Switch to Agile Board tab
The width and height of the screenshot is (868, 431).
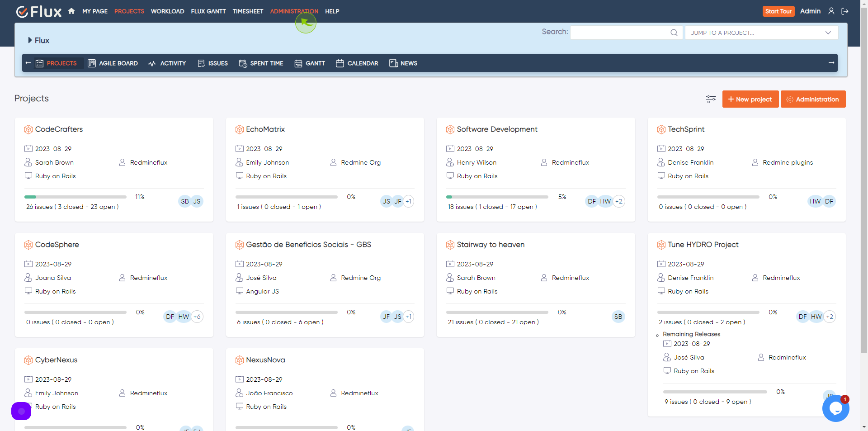click(113, 63)
